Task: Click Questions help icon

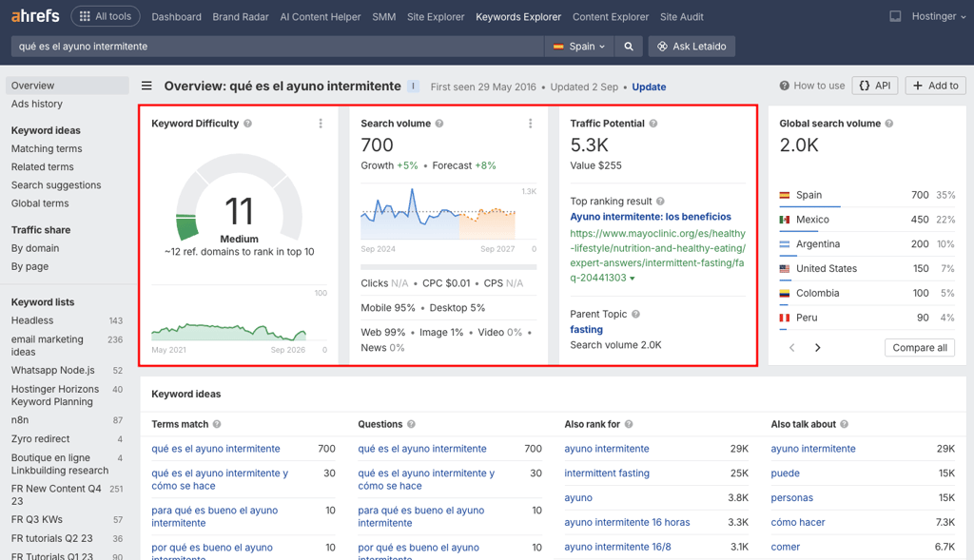Action: [411, 424]
